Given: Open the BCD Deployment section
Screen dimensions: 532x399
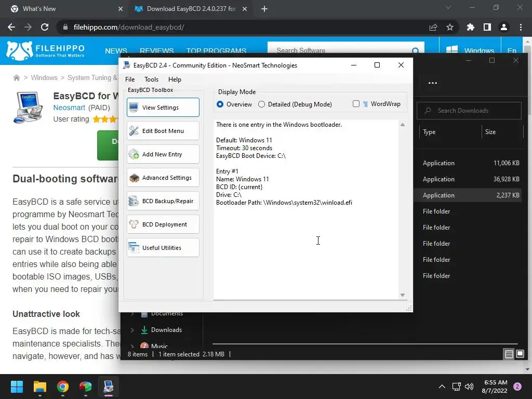Looking at the screenshot, I should pyautogui.click(x=163, y=224).
